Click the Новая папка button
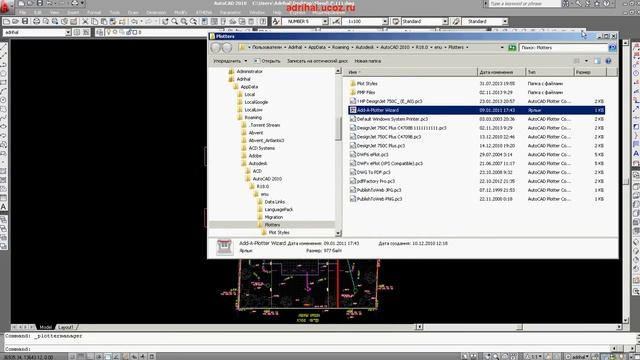 367,61
